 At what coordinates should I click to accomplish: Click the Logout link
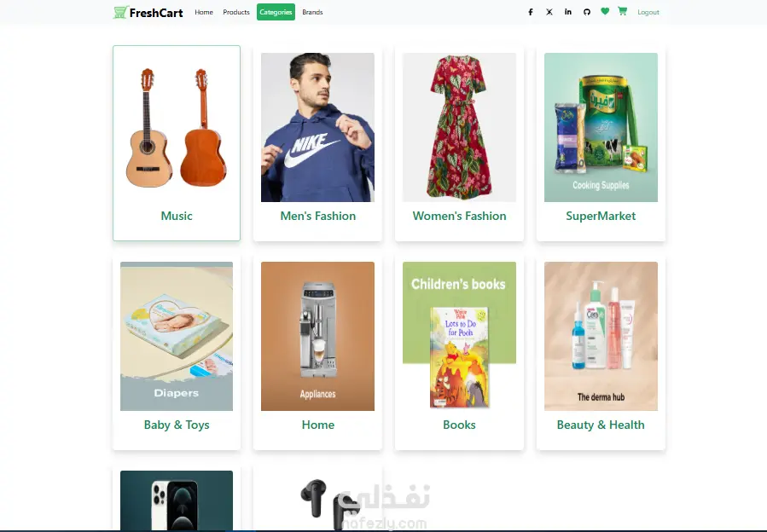648,12
